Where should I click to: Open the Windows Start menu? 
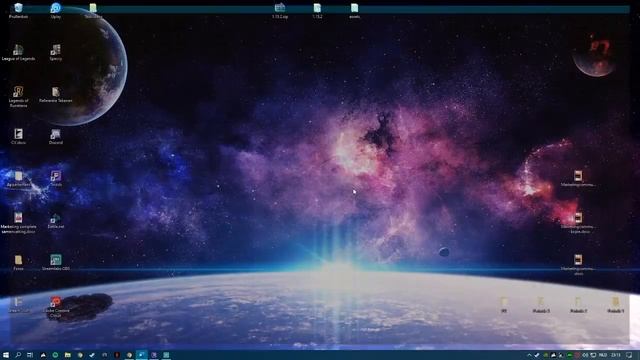pyautogui.click(x=6, y=355)
